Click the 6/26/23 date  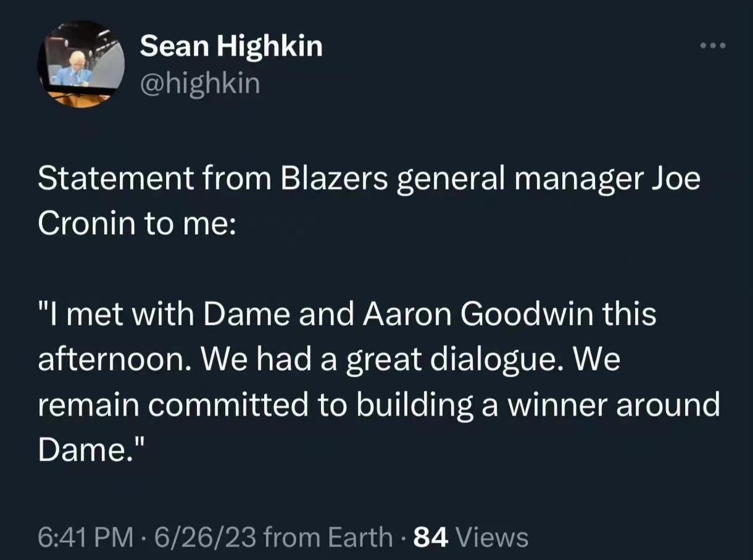(x=200, y=537)
